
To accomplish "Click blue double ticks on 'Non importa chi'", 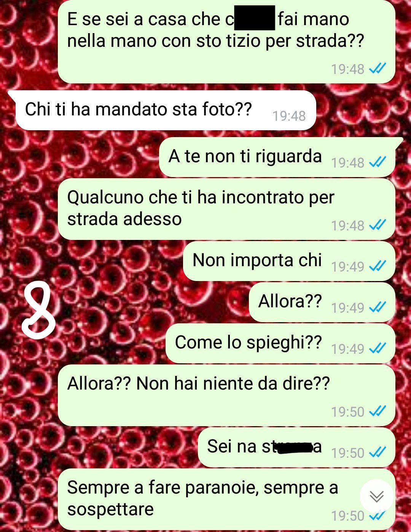I will (x=378, y=266).
